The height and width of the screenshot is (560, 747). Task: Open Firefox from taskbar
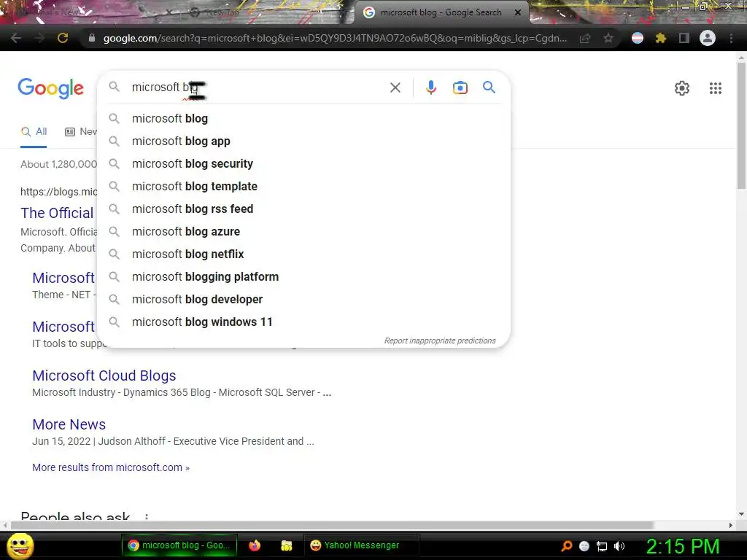click(x=255, y=545)
